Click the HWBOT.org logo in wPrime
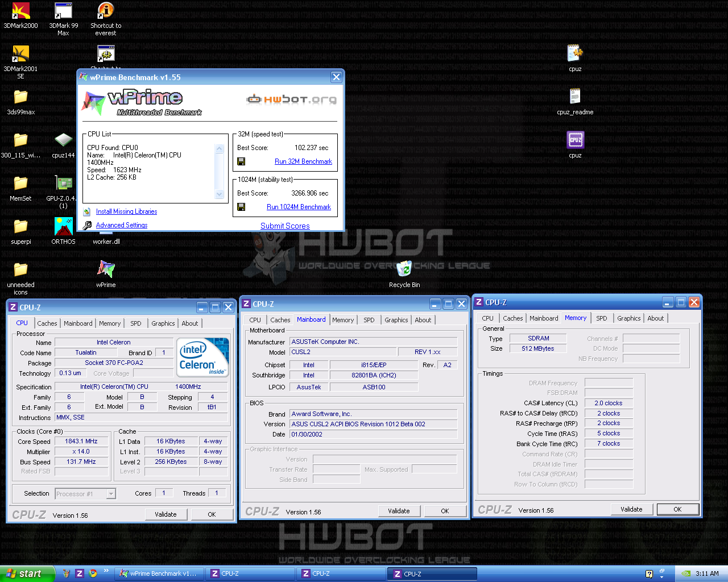 (291, 99)
